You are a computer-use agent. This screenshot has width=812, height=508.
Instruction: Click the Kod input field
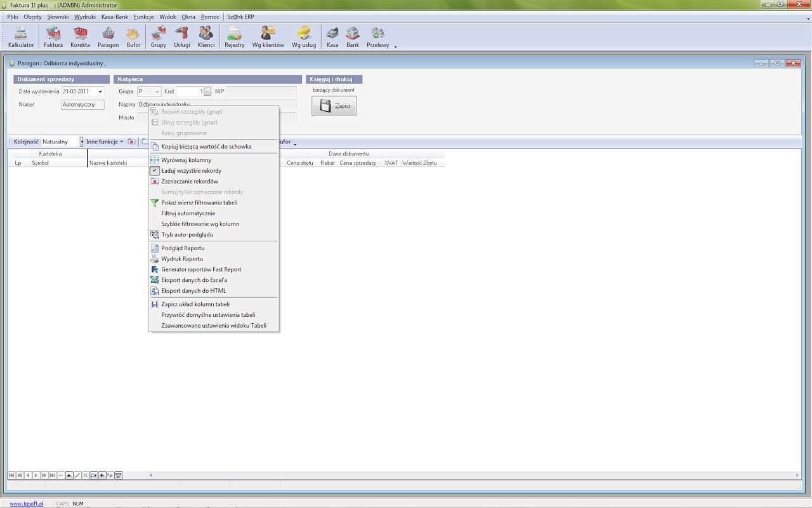[189, 91]
